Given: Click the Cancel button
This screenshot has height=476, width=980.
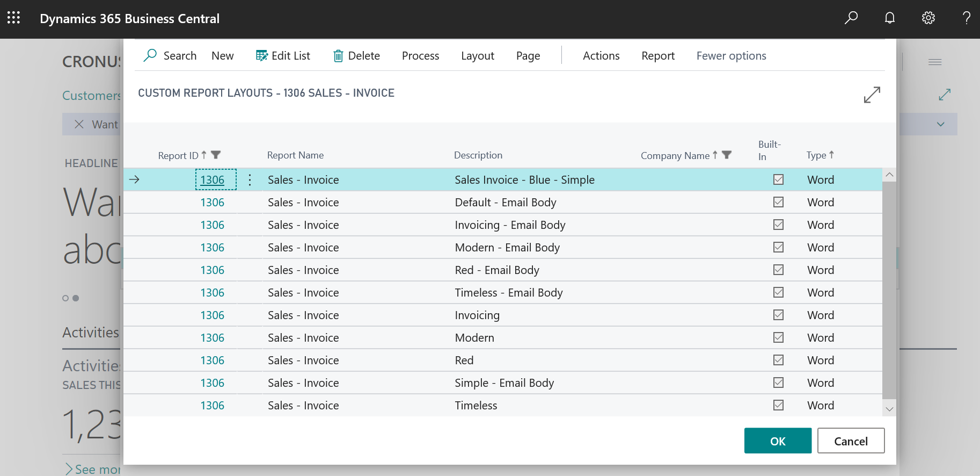Looking at the screenshot, I should click(851, 441).
